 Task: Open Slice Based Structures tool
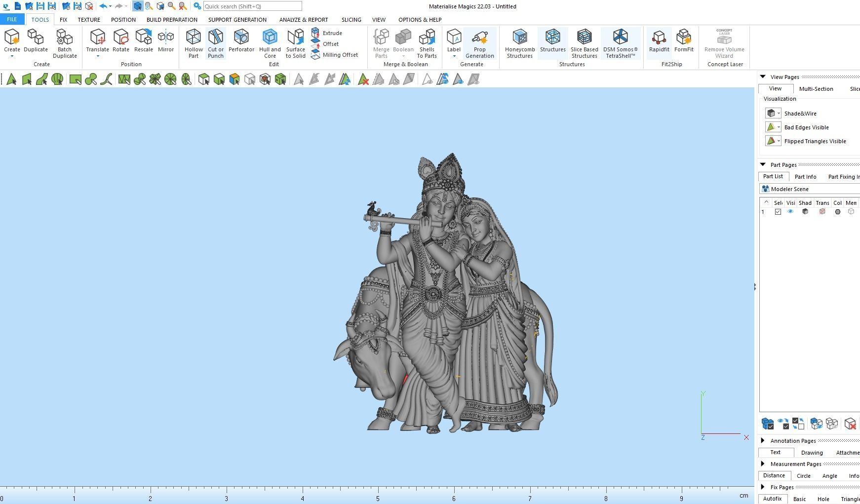[585, 43]
